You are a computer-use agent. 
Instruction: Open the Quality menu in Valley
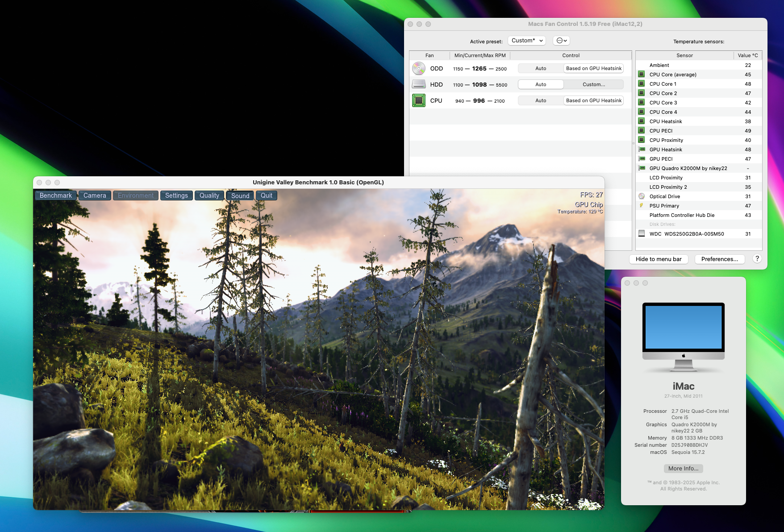click(209, 195)
